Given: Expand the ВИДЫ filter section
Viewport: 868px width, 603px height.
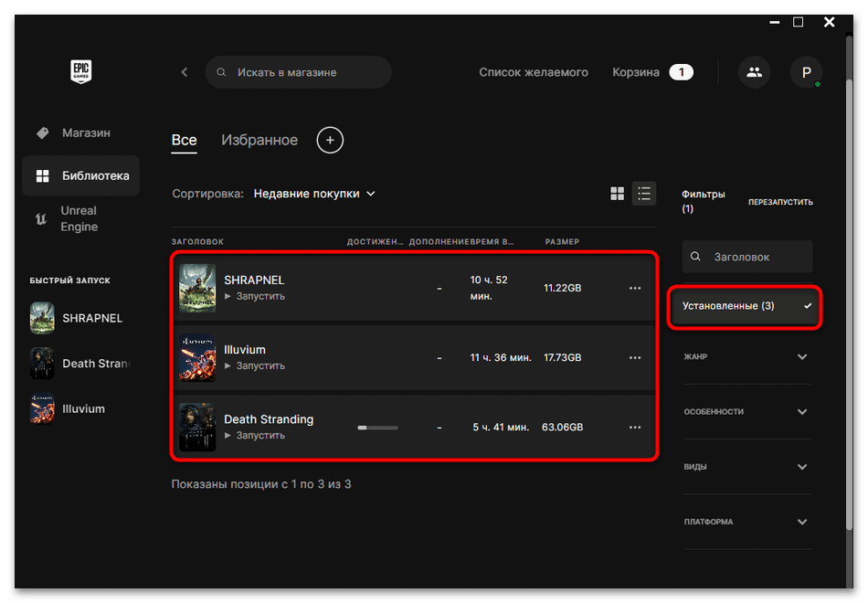Looking at the screenshot, I should point(747,467).
